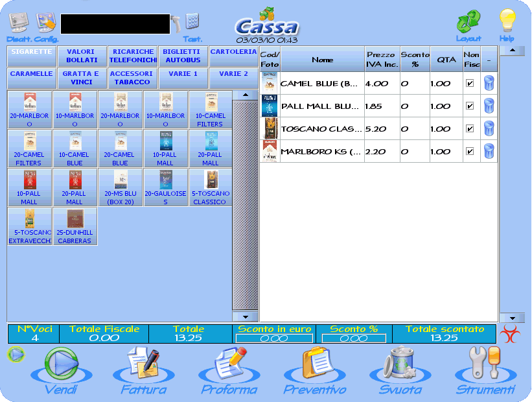This screenshot has height=402, width=532.
Task: Delete TOSCANO CLAS row via trash icon
Action: (489, 128)
